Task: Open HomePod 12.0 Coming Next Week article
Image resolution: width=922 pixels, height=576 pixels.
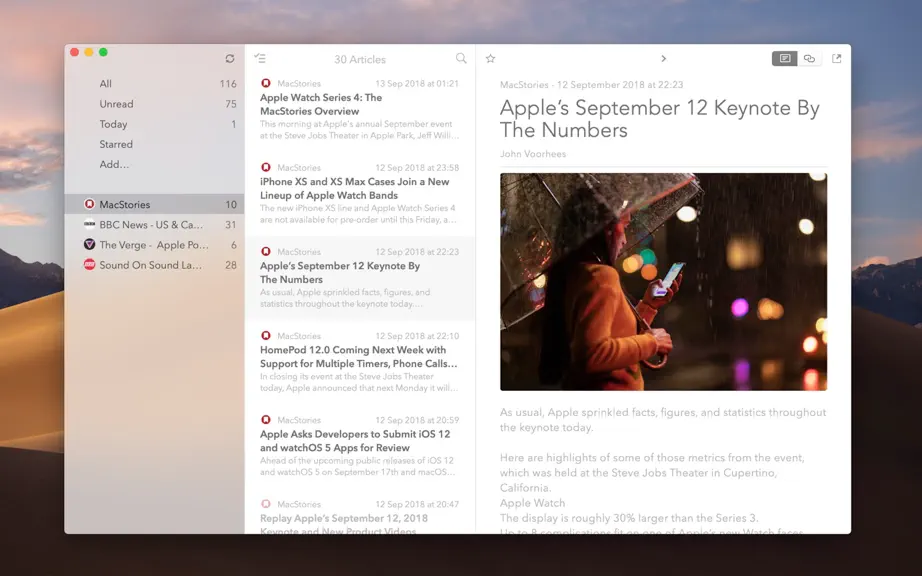Action: tap(360, 362)
